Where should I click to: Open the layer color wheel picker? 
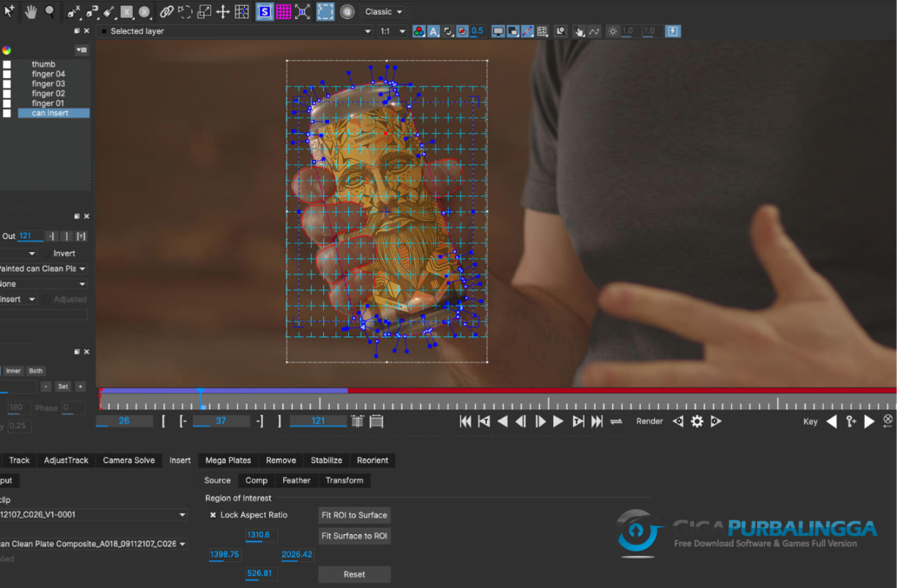click(6, 50)
